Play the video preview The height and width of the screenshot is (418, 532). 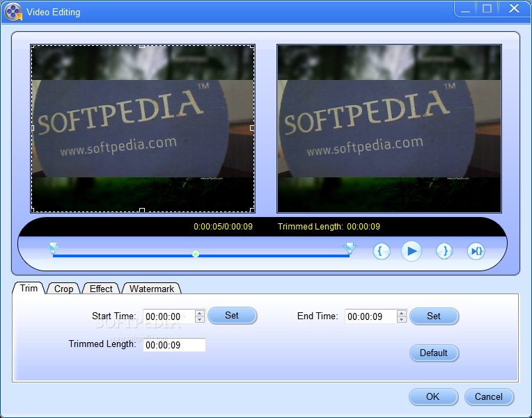coord(412,251)
